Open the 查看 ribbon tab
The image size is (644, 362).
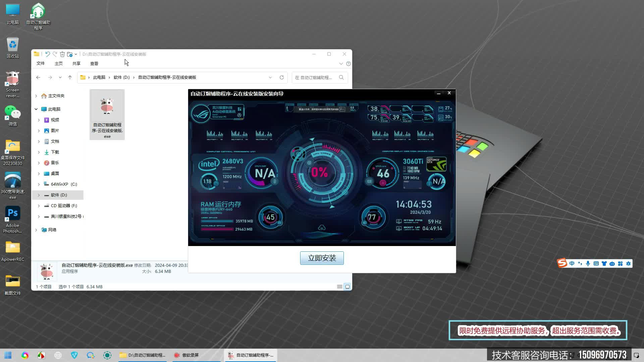(x=94, y=63)
